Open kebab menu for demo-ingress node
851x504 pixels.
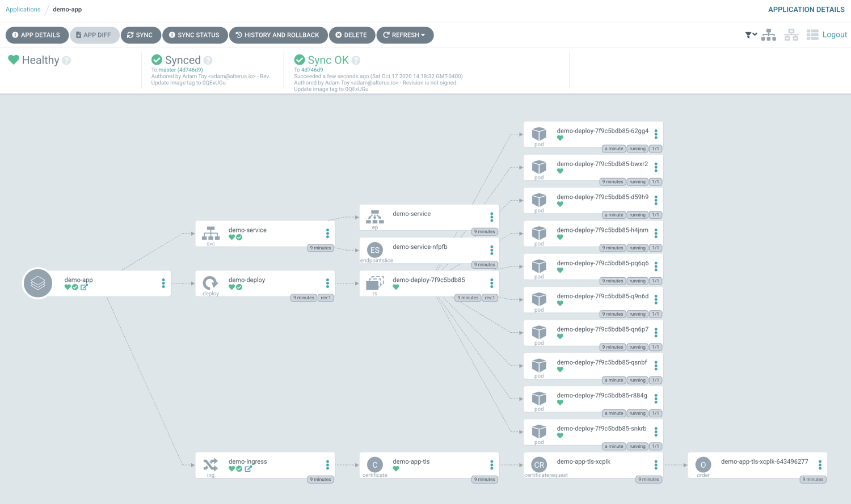tap(327, 465)
